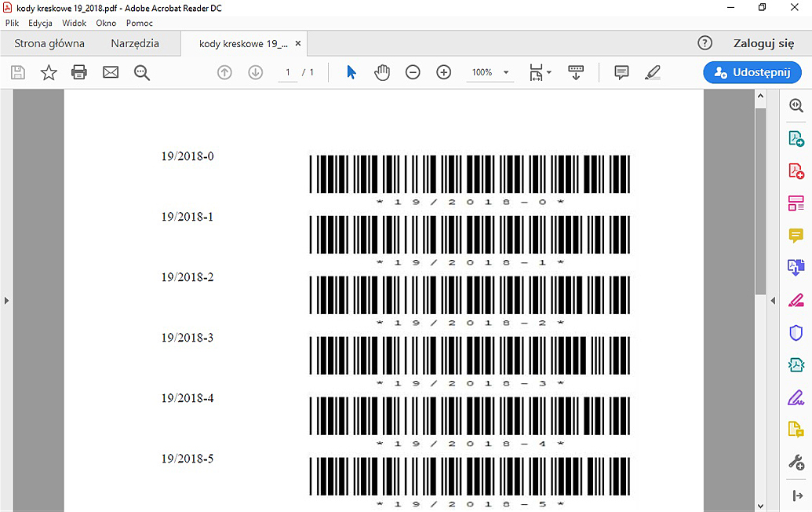Open the Okno menu

click(106, 23)
